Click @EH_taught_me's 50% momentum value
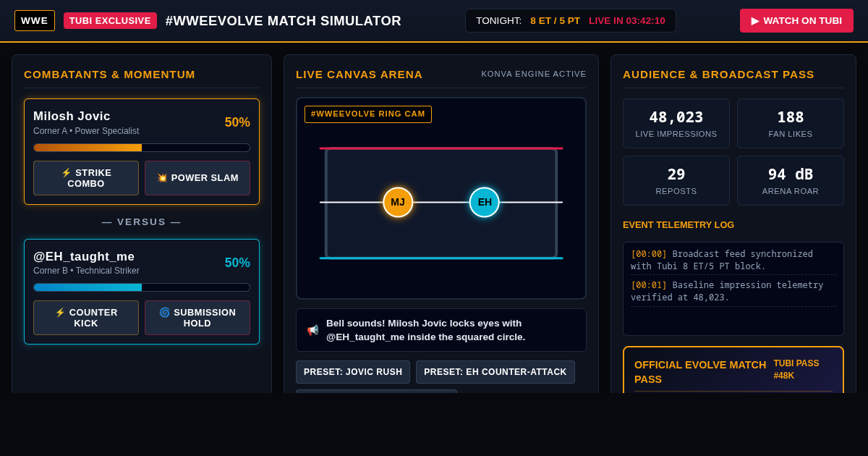Screen dimensions: 868x456 coord(237,263)
